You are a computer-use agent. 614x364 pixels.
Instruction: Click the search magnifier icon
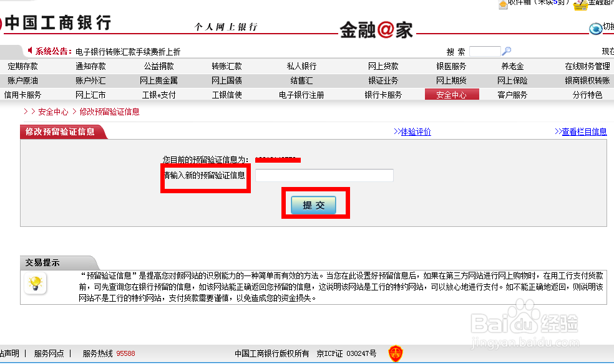tap(505, 50)
